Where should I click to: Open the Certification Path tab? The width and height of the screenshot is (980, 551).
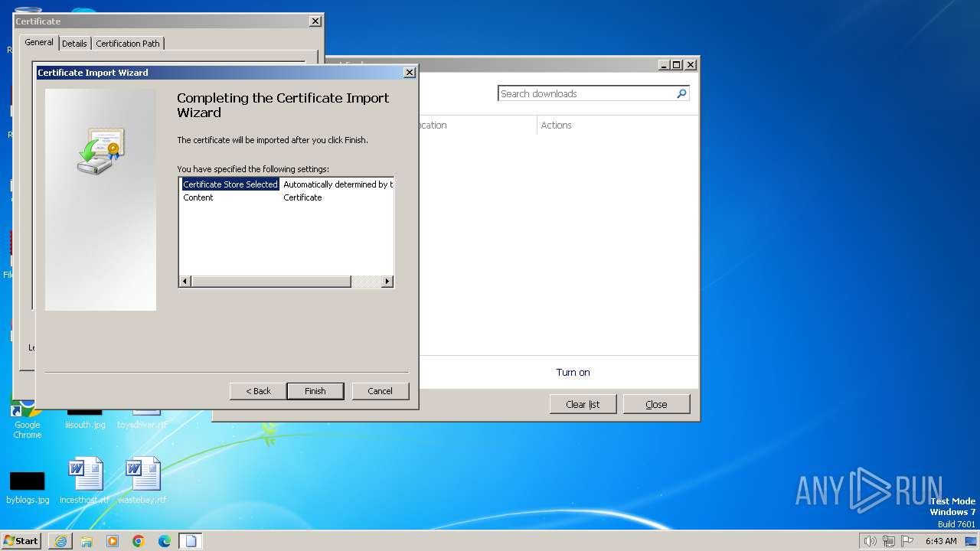click(x=128, y=44)
